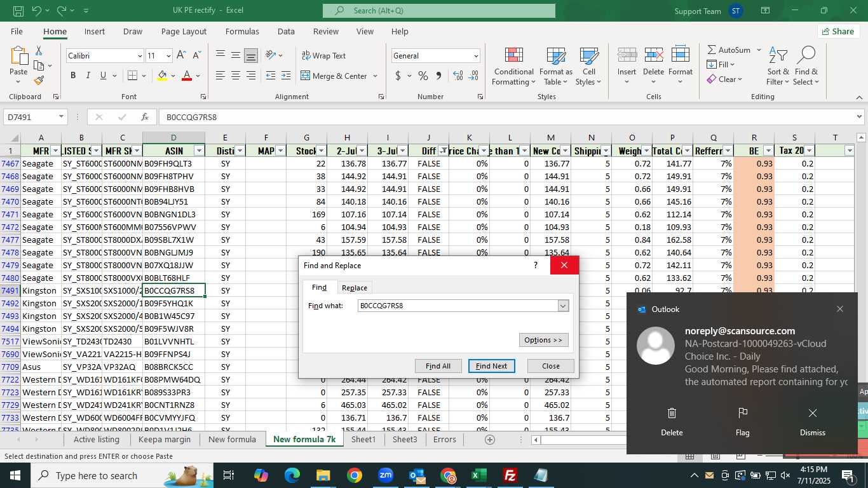Click Percent Style icon
The image size is (868, 488).
coord(423,76)
